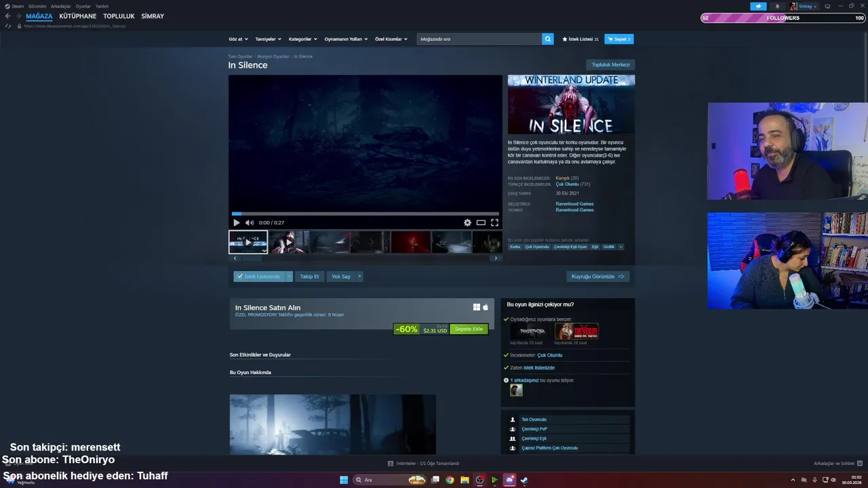The image size is (868, 488).
Task: Switch to the MAĞAZA tab
Action: (x=39, y=16)
